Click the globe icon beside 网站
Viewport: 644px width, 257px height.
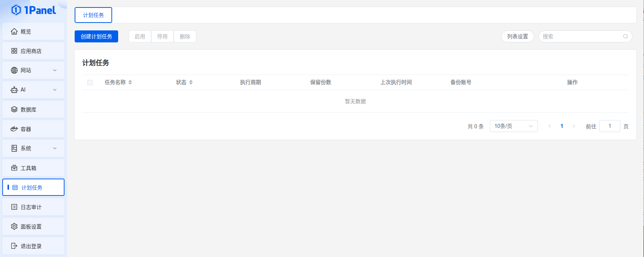[14, 70]
